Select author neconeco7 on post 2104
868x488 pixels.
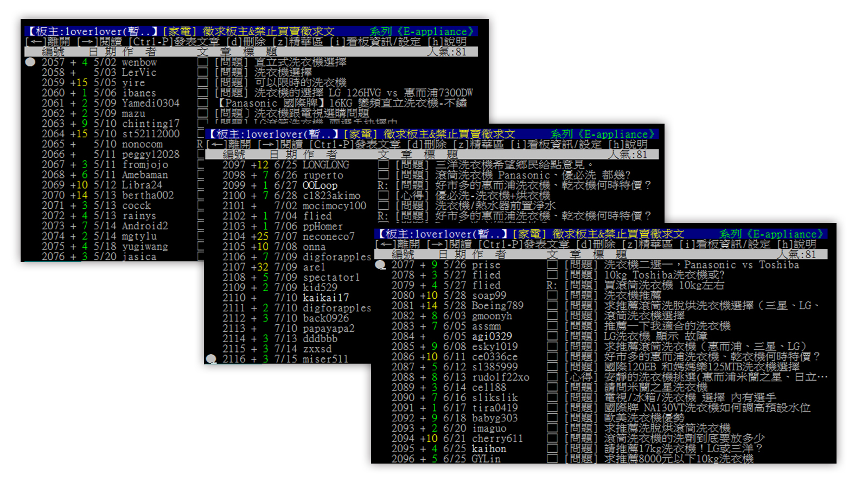[329, 236]
